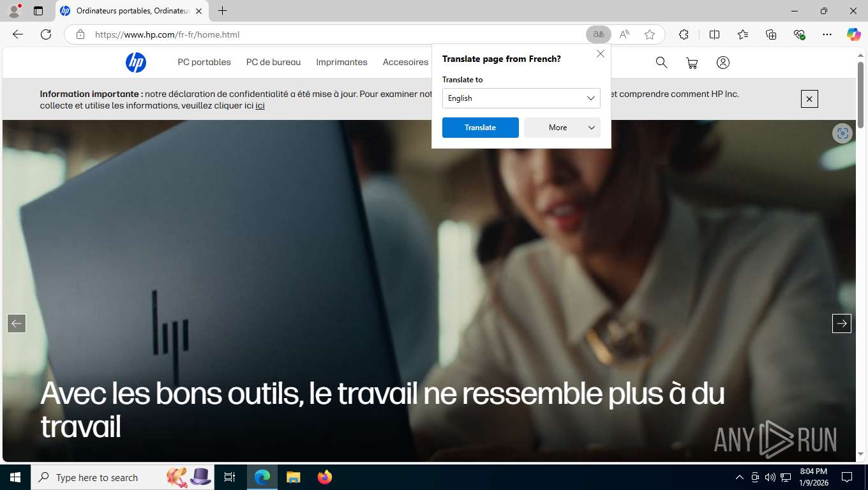
Task: Open the browser profile icon
Action: (13, 11)
